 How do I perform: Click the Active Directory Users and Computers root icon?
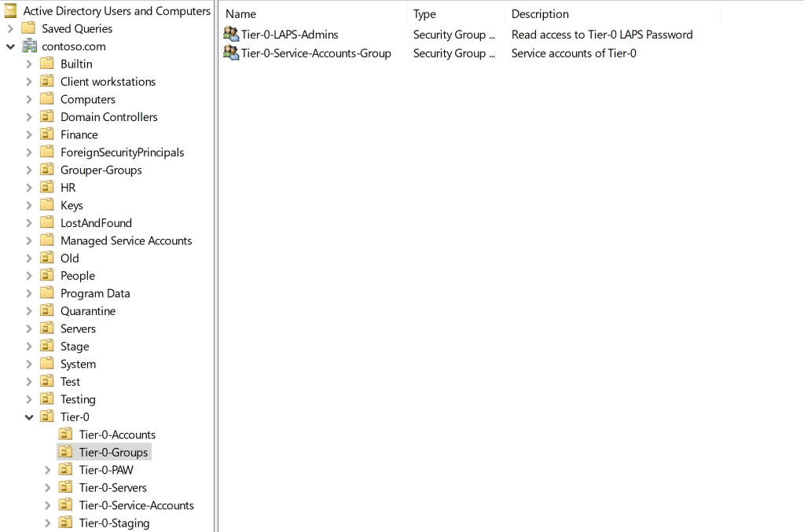point(11,11)
